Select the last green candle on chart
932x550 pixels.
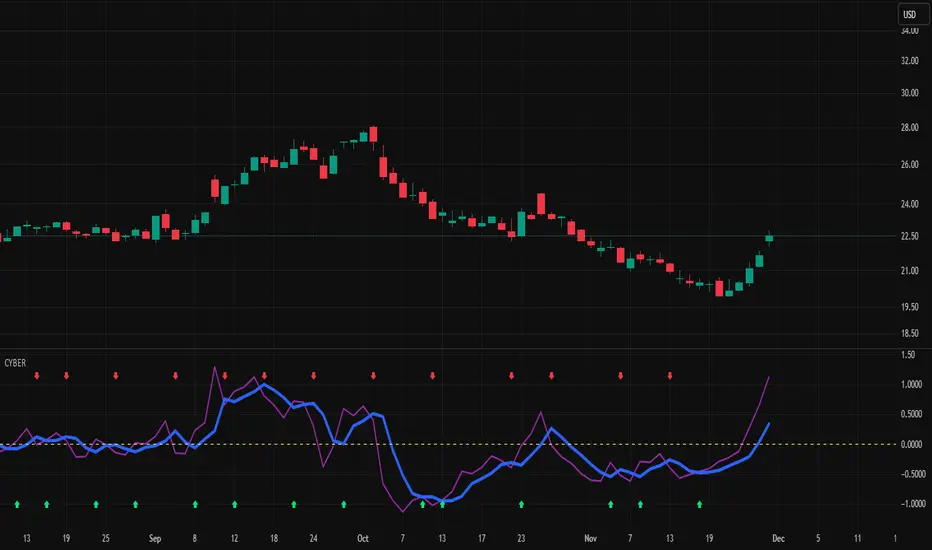769,237
